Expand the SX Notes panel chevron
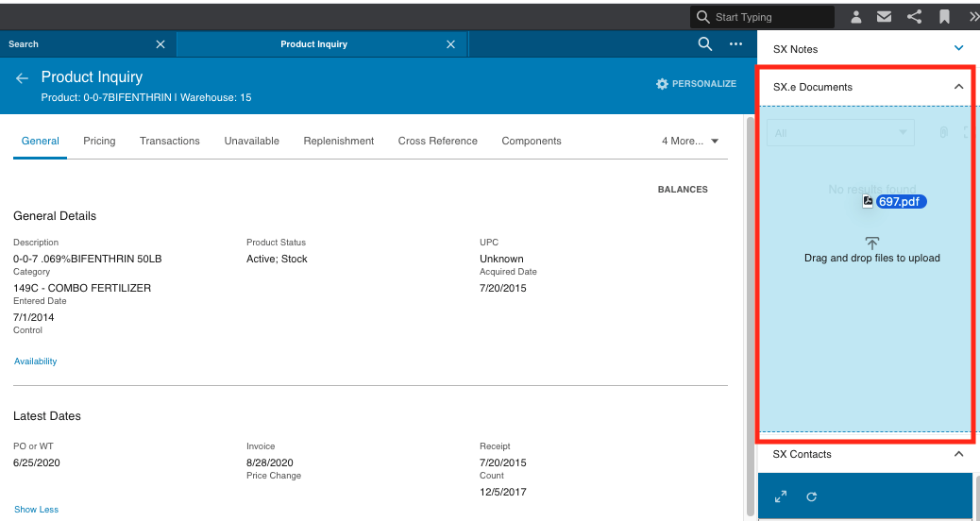The image size is (980, 521). point(958,49)
